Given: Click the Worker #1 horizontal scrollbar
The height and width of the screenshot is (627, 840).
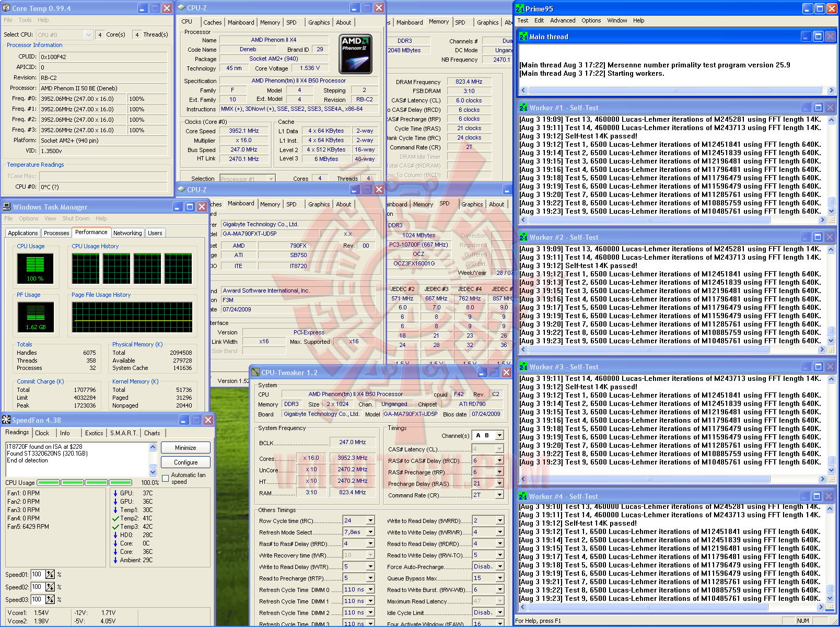Looking at the screenshot, I should [x=648, y=220].
